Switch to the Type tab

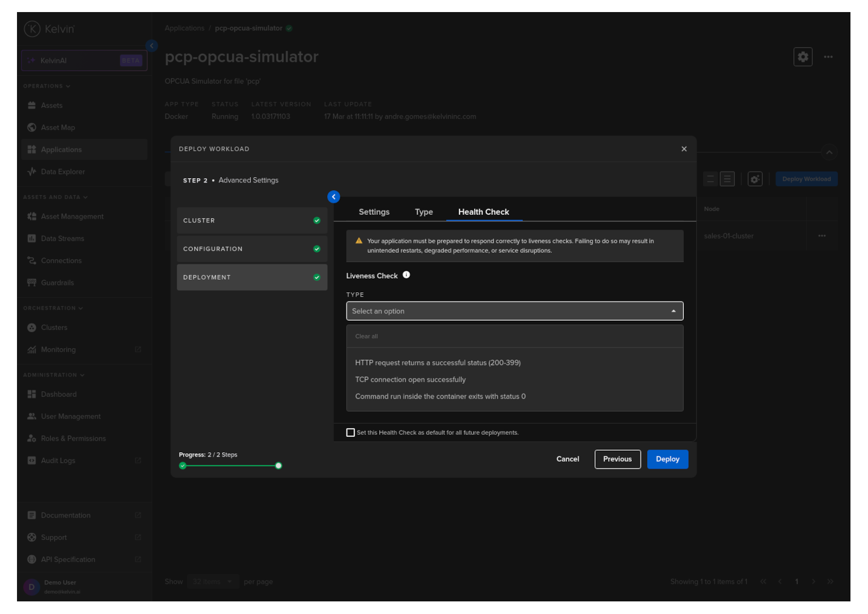pyautogui.click(x=424, y=212)
